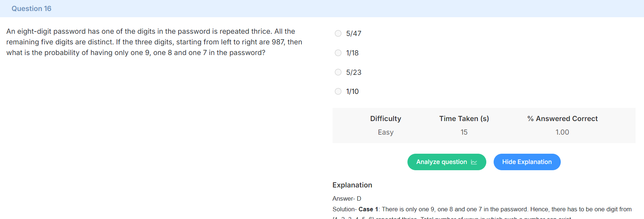Click the Analyze question button
This screenshot has width=644, height=219.
(x=447, y=162)
